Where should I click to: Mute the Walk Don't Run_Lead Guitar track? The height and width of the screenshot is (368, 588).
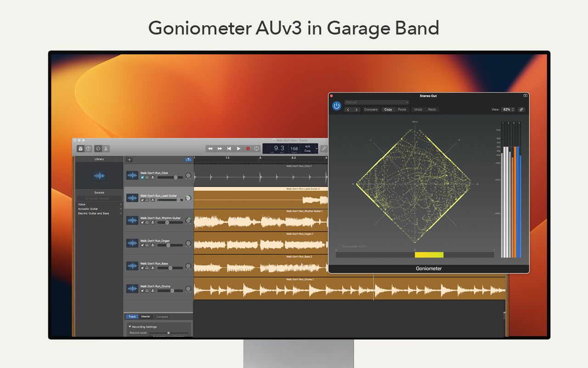(142, 200)
